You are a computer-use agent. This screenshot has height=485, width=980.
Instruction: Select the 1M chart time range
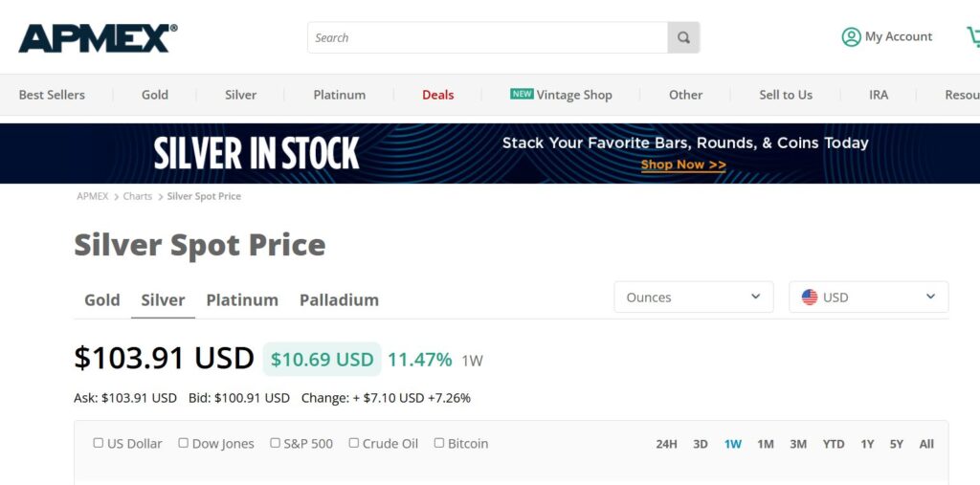(766, 444)
